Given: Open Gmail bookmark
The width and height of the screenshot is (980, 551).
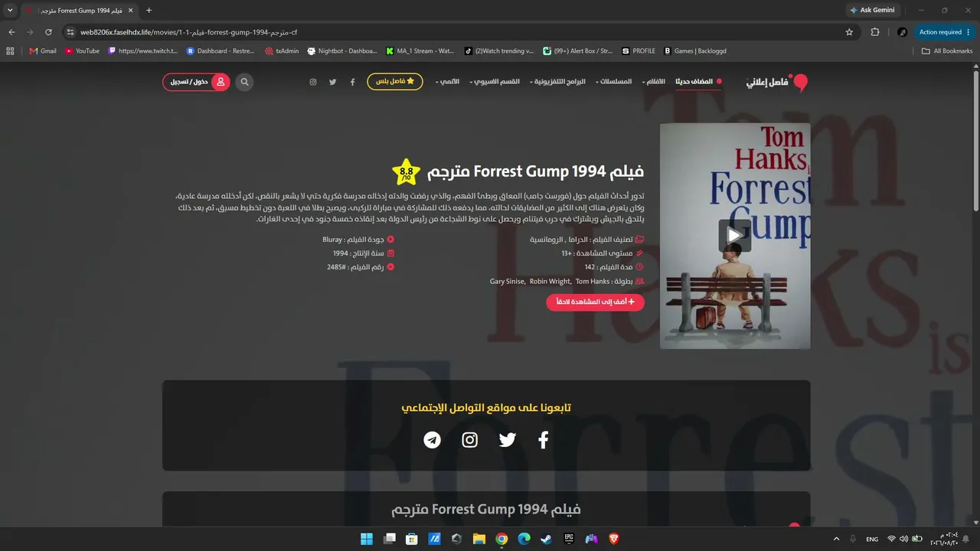Looking at the screenshot, I should tap(43, 51).
